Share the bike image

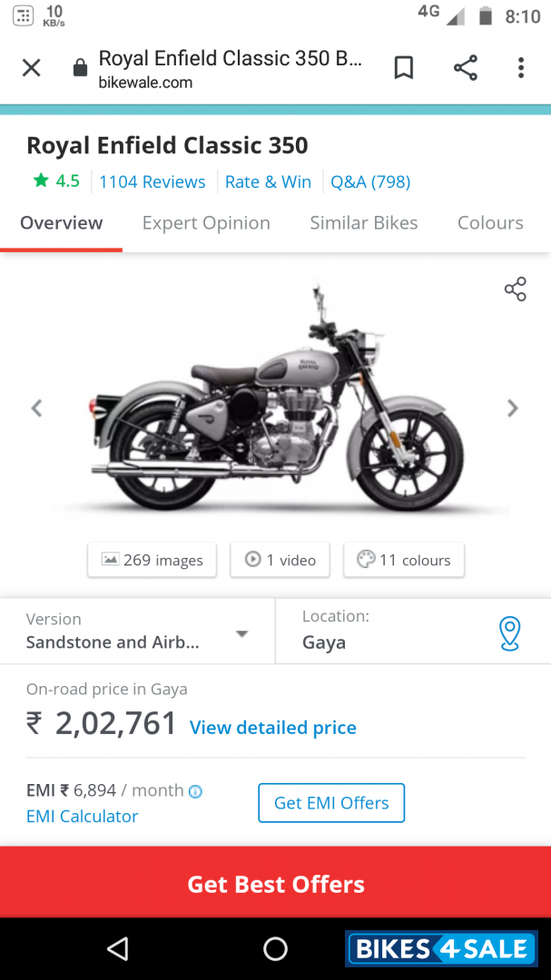515,289
